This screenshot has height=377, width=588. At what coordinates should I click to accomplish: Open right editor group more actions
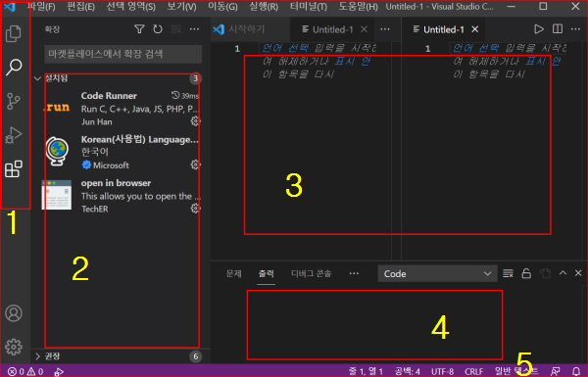pyautogui.click(x=575, y=29)
